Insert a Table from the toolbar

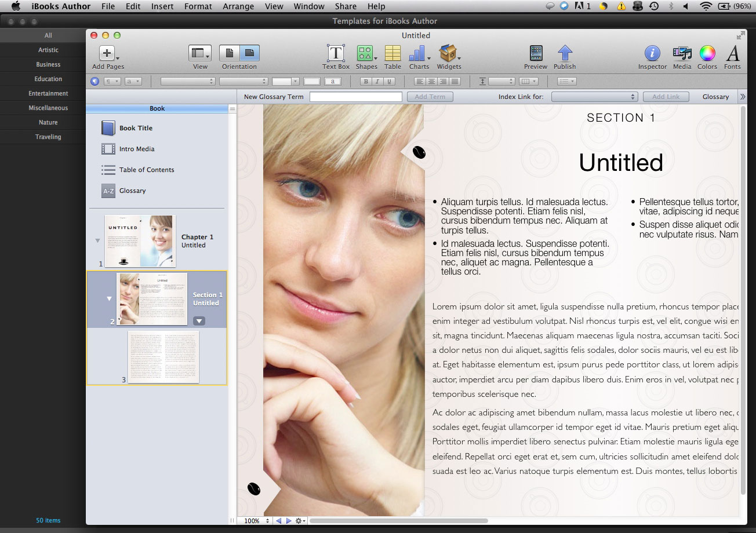point(392,57)
